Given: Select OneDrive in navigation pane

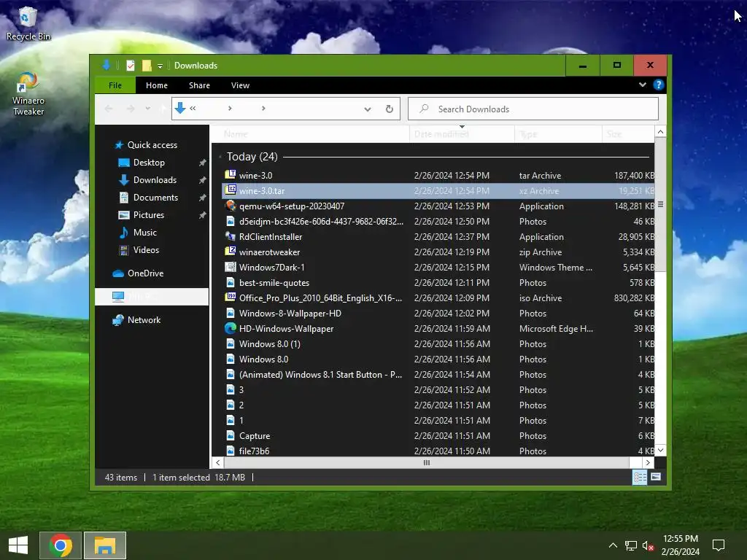Looking at the screenshot, I should tap(145, 273).
